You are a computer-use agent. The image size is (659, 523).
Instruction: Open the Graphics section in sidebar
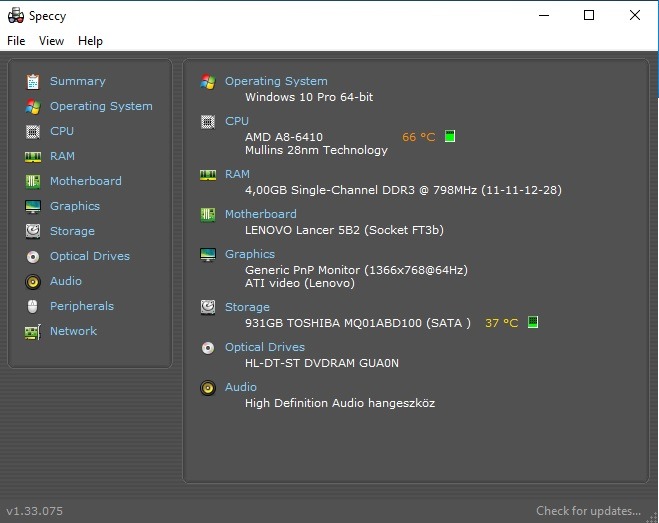point(75,206)
